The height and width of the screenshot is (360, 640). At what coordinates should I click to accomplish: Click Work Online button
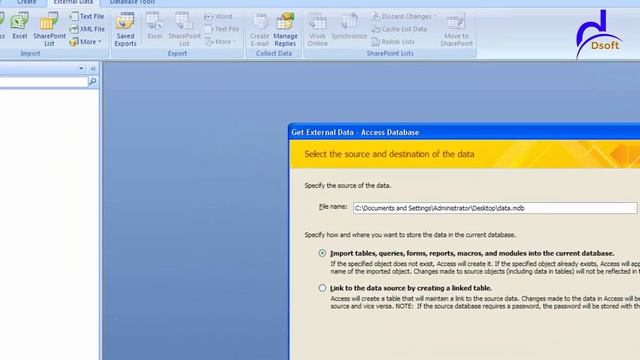pos(318,29)
